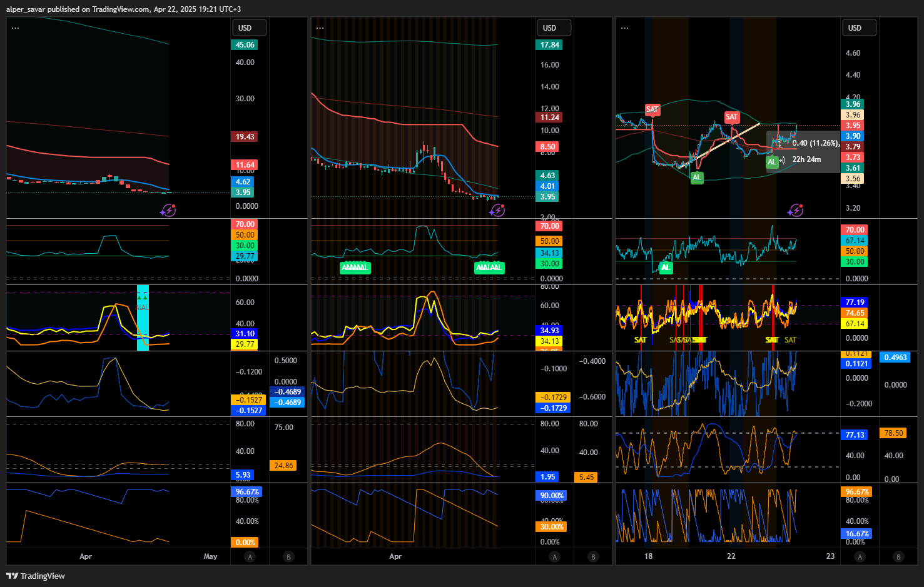Click the green AL label below the trendline start
The image size is (924, 587).
[696, 178]
